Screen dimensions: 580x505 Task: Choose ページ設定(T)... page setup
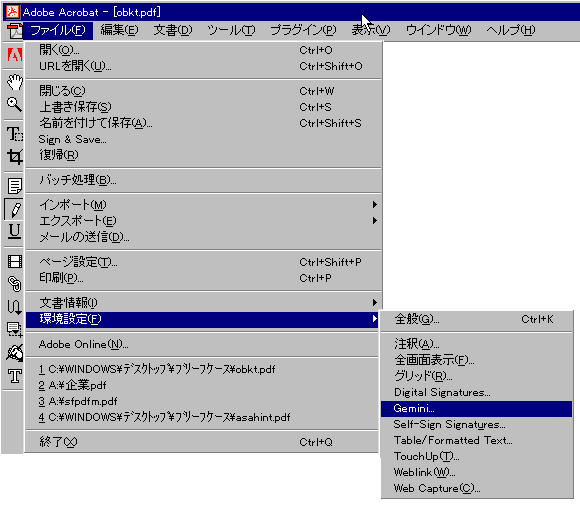(x=203, y=262)
